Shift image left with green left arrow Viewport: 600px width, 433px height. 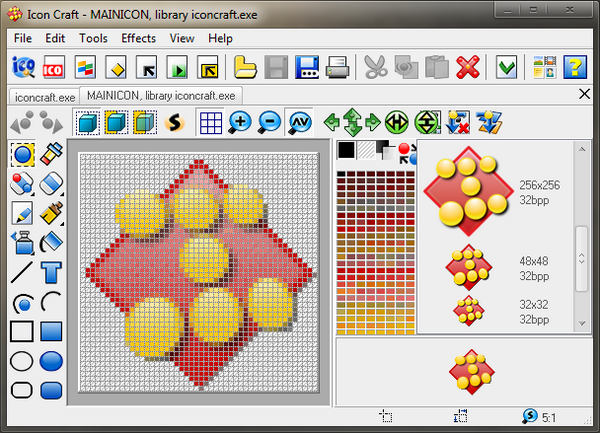click(331, 122)
